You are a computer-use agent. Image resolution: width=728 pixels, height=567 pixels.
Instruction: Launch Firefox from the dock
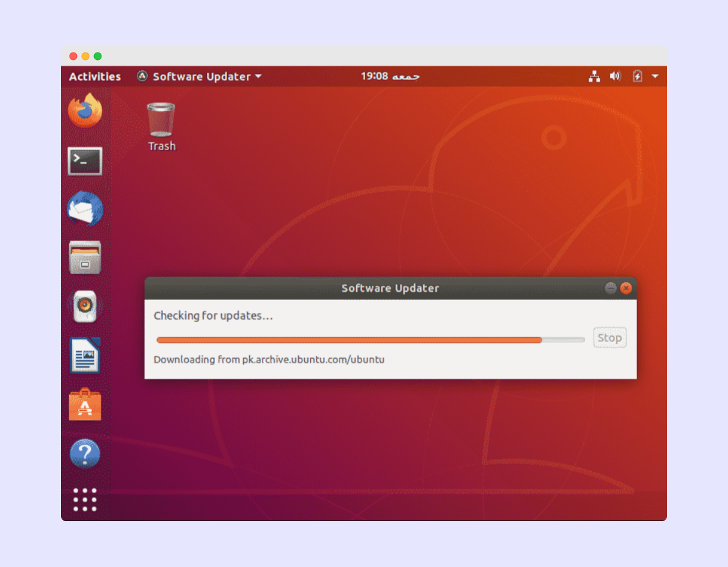[x=84, y=112]
